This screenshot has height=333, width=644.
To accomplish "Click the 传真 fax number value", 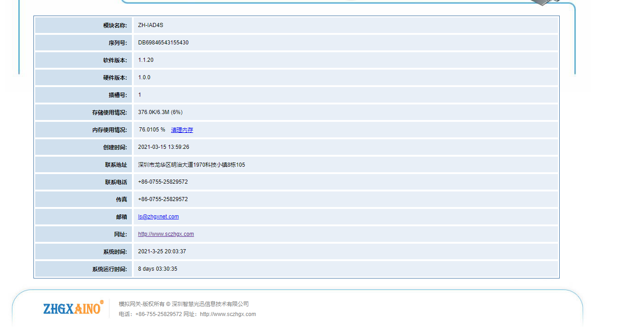I will pyautogui.click(x=163, y=199).
